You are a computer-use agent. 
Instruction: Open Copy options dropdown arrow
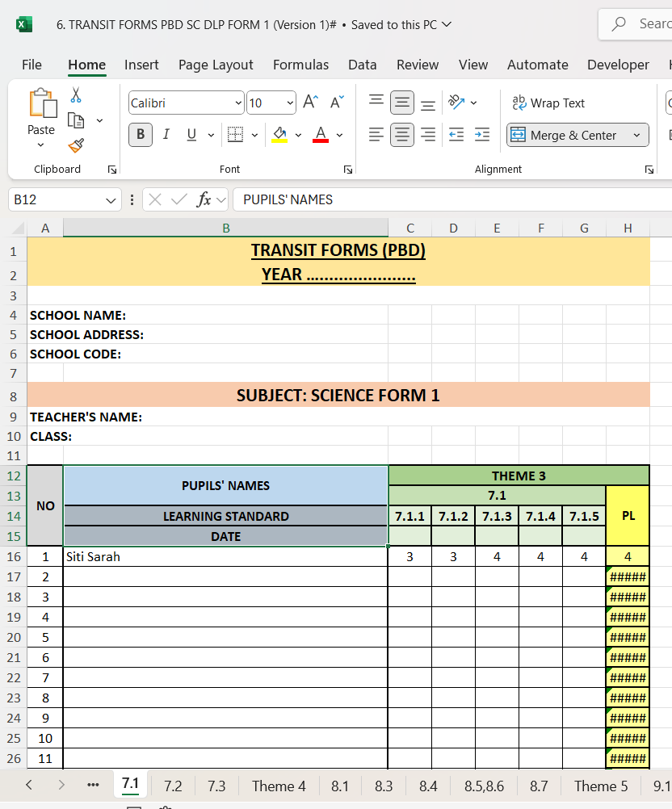[99, 120]
